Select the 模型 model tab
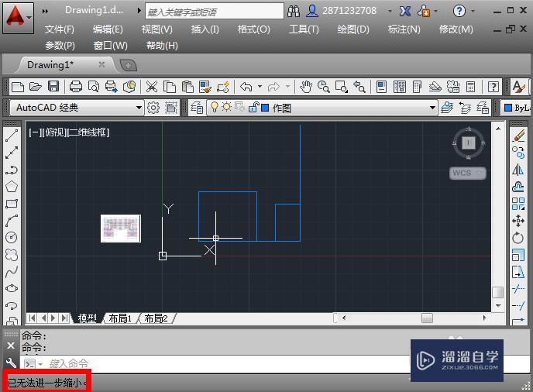Screen dimensions: 533x392 [87, 318]
